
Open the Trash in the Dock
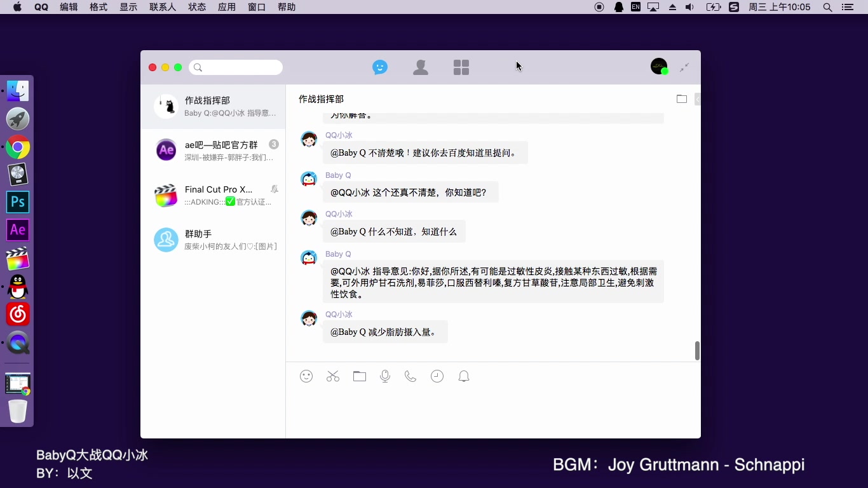(18, 411)
